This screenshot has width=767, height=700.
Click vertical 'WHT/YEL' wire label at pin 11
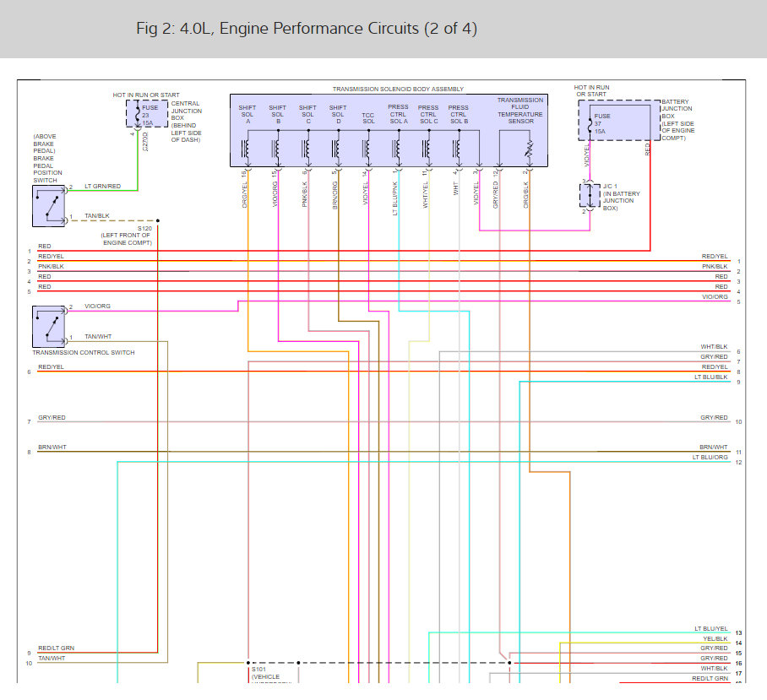[x=425, y=195]
